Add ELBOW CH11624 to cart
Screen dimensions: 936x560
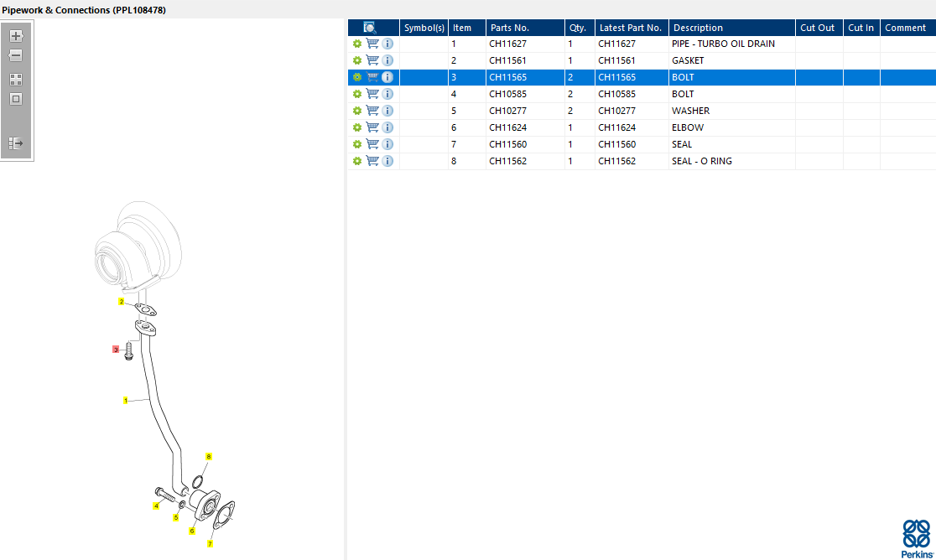(x=372, y=127)
